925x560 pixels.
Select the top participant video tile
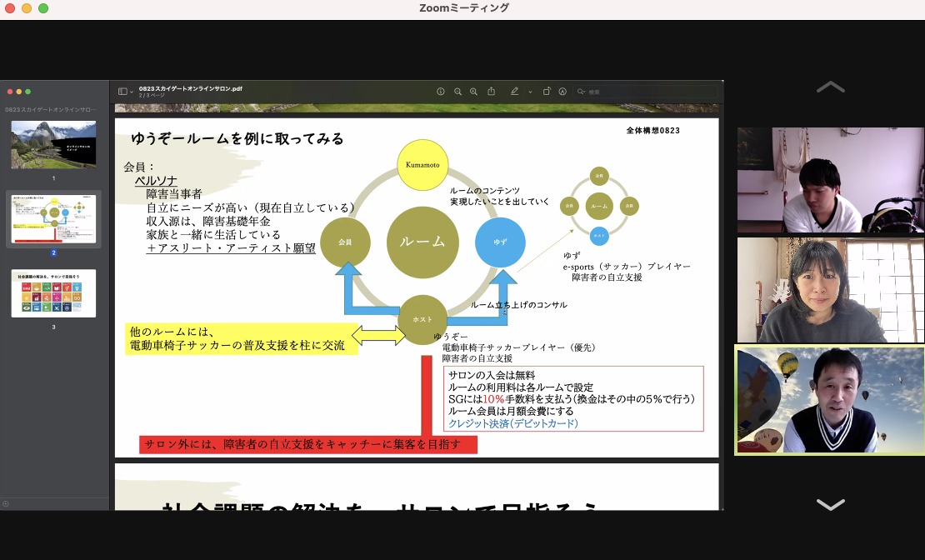830,179
